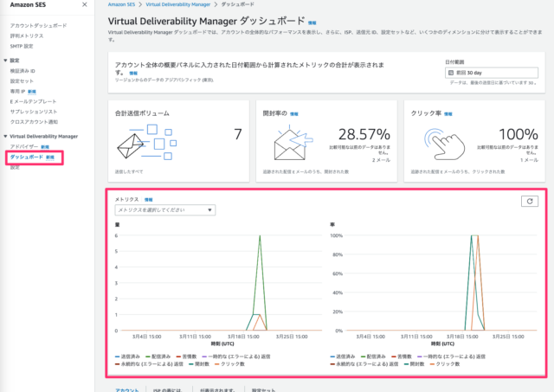Open 評判メトリクス in the sidebar
The width and height of the screenshot is (554, 392).
[27, 35]
